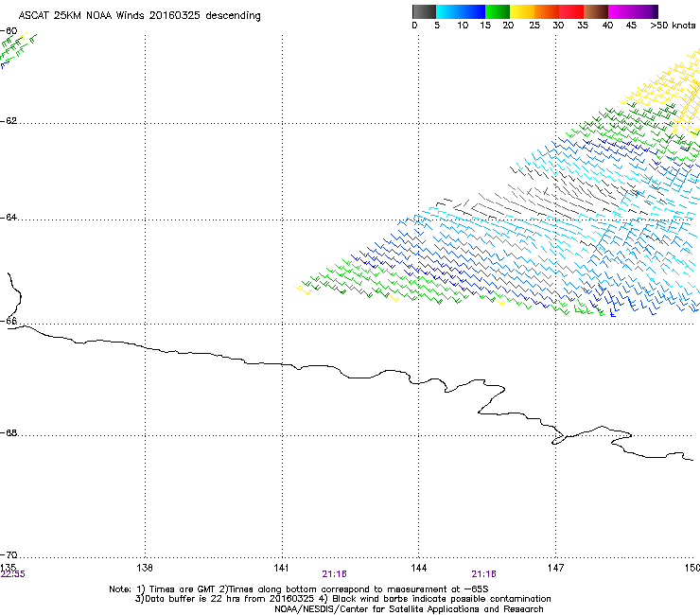The height and width of the screenshot is (615, 700).
Task: Select the green 15–20 knots legend segment
Action: coord(498,11)
